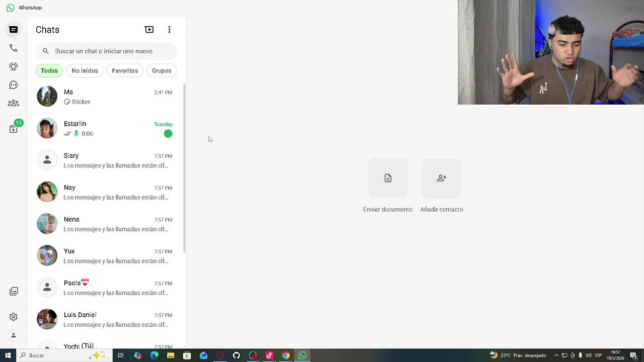Click the Enviar documento icon tile
Image resolution: width=644 pixels, height=362 pixels.
388,178
